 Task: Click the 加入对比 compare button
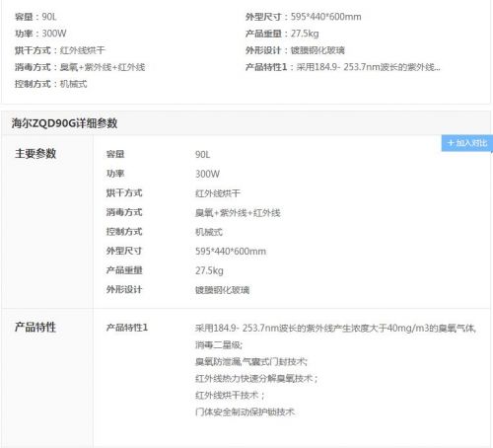[467, 143]
